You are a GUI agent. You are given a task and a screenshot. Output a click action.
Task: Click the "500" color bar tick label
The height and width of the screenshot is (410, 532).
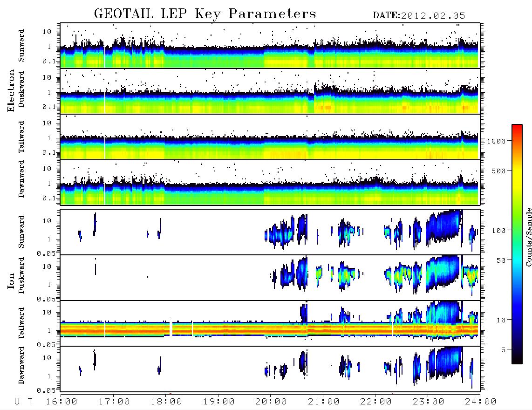(498, 171)
